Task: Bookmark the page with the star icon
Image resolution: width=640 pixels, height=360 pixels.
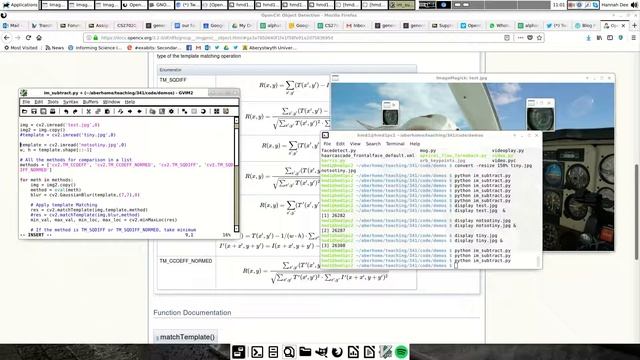Action: pos(539,38)
